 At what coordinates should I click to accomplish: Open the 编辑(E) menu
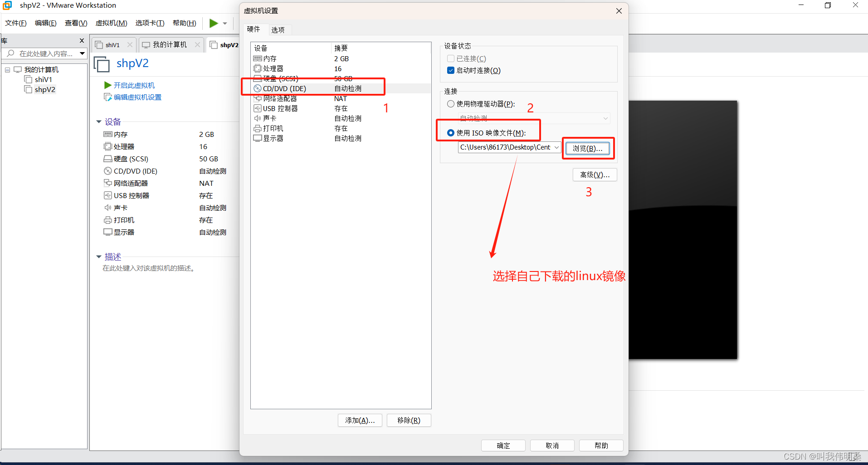pos(46,23)
